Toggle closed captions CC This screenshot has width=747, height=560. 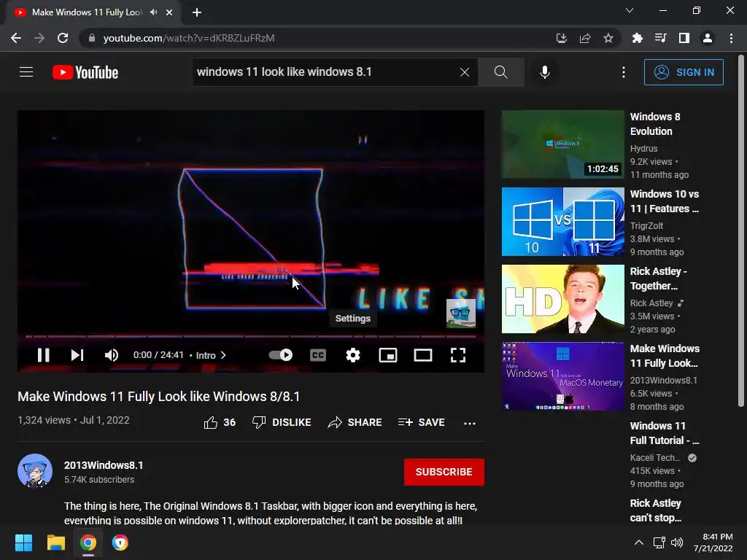(318, 355)
